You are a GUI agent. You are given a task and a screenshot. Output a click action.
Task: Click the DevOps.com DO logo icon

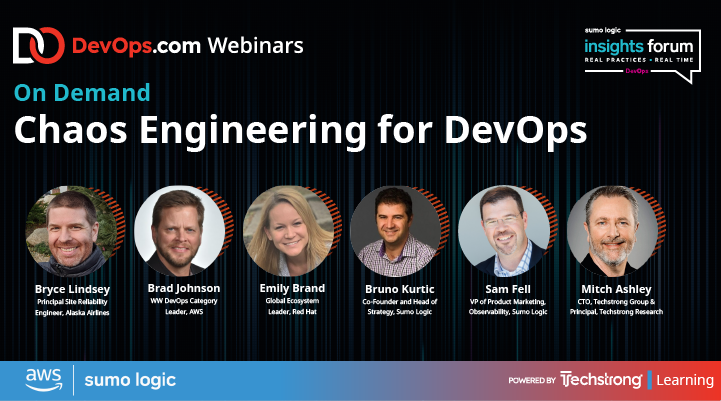coord(39,45)
